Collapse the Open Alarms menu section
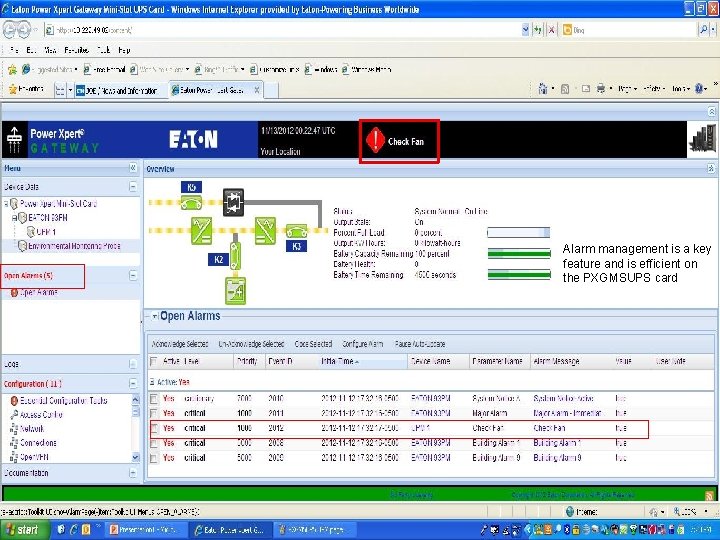This screenshot has height=540, width=720. pos(133,276)
